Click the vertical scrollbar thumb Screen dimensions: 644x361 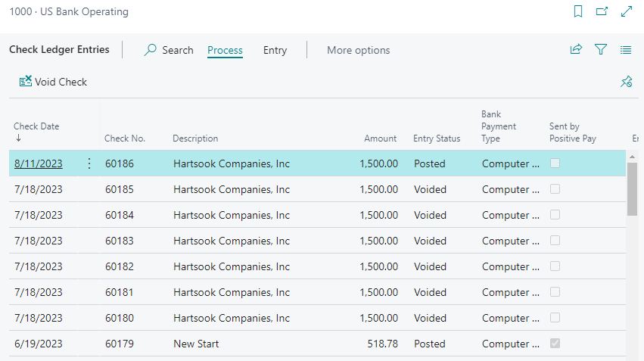point(632,189)
